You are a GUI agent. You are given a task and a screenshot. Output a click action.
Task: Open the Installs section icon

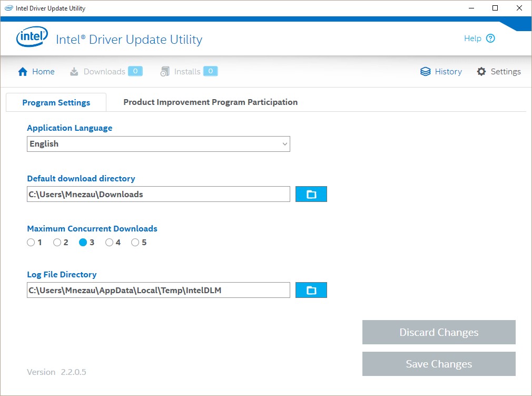click(x=165, y=72)
